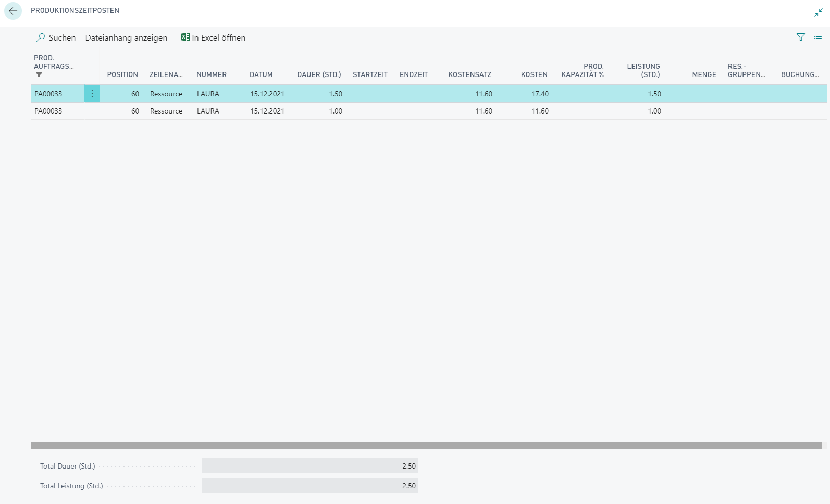Select PA00033 in the second row
This screenshot has height=504, width=830.
click(x=48, y=111)
